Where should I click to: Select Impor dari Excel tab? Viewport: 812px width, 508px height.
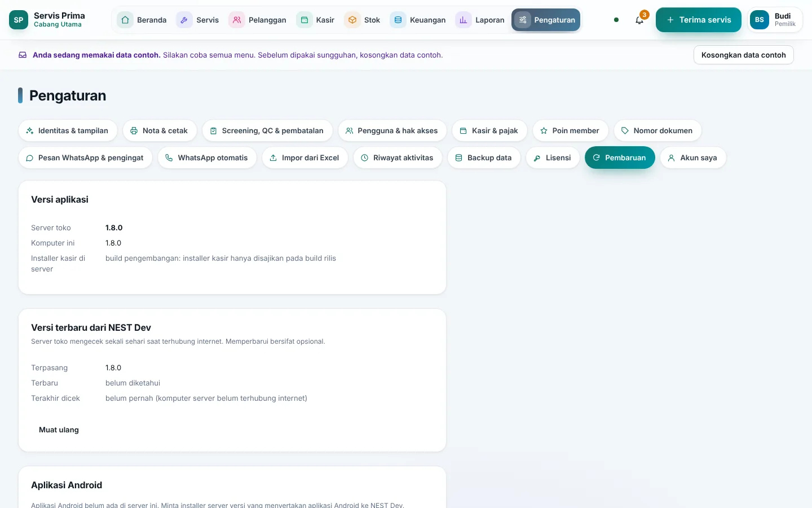click(305, 157)
